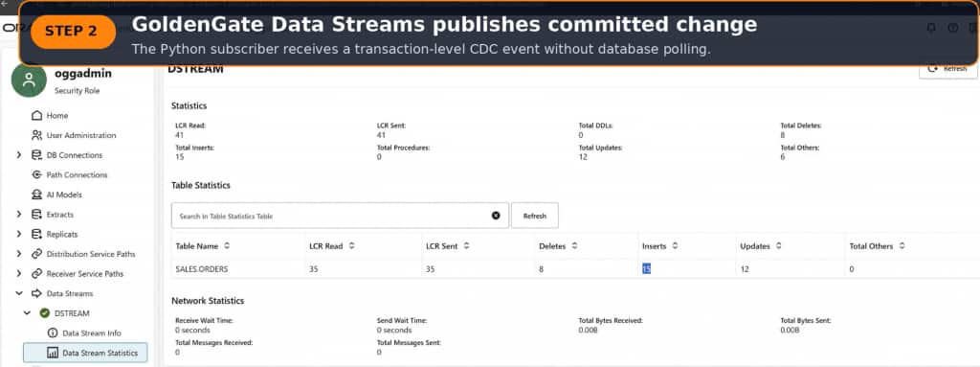Click the Data Stream Statistics chart icon
The width and height of the screenshot is (980, 367).
[53, 354]
